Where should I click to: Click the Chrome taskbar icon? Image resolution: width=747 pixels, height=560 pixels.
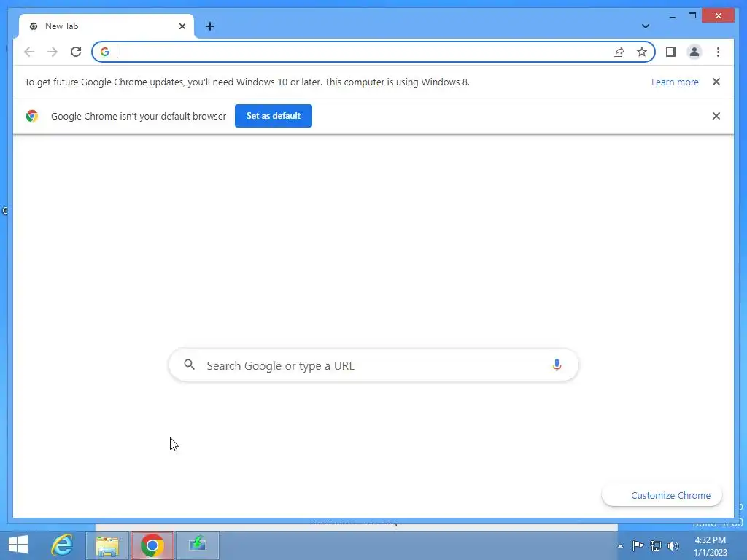coord(152,545)
